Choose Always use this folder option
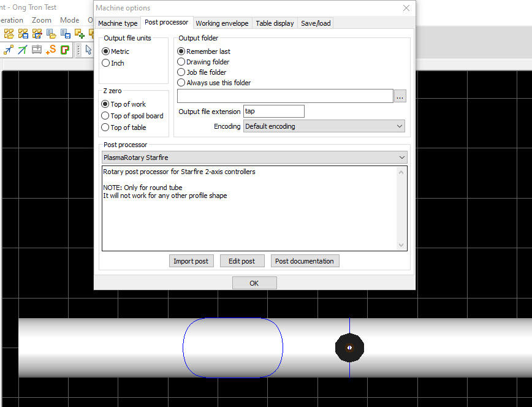532x407 pixels. (x=181, y=83)
